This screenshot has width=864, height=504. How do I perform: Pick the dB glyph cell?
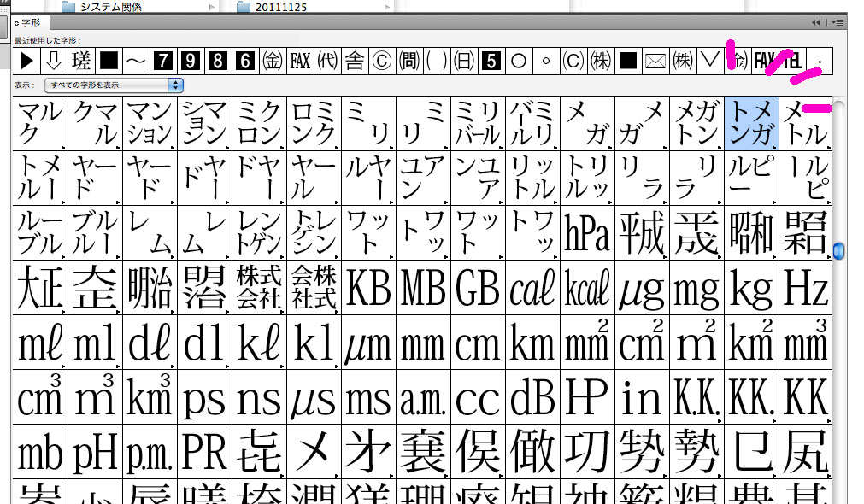click(532, 396)
